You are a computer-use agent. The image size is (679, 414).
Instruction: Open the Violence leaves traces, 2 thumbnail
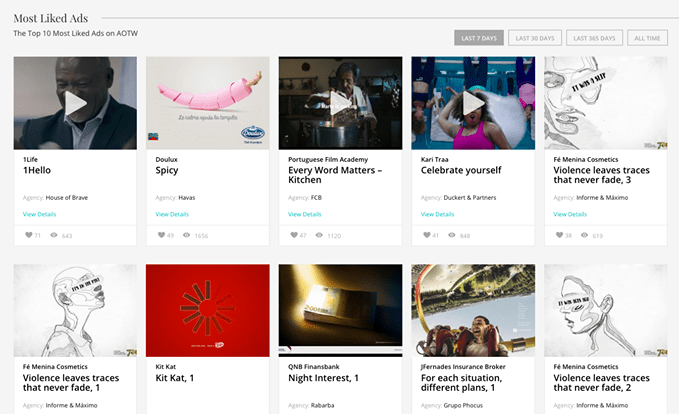pyautogui.click(x=606, y=310)
